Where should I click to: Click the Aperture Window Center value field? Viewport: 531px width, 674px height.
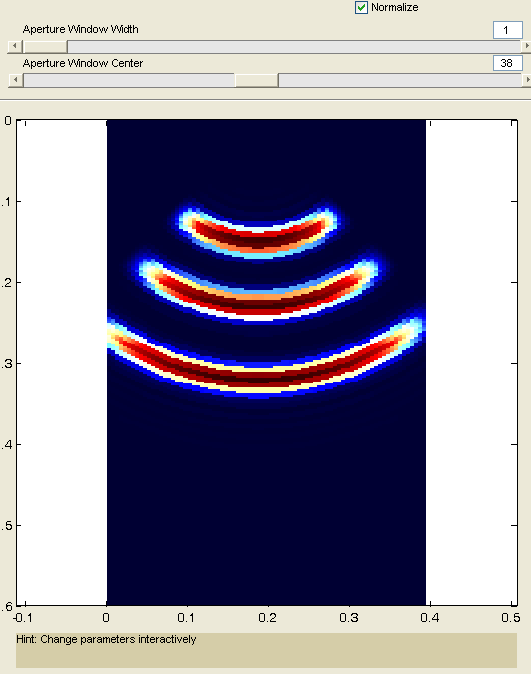point(508,63)
